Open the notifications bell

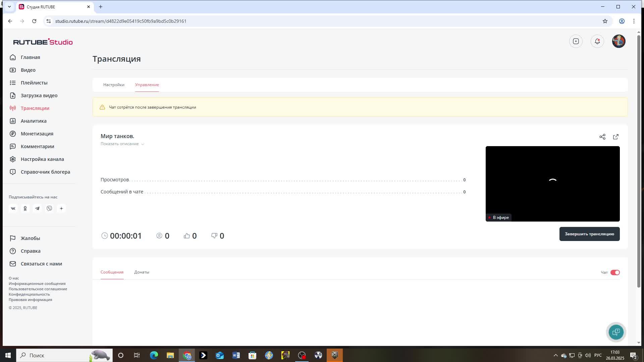597,41
